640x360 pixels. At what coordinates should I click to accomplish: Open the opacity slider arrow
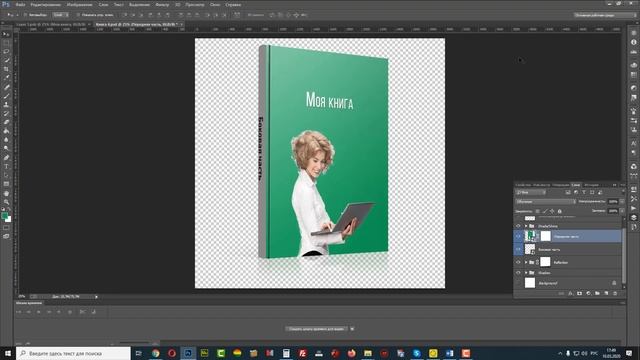pyautogui.click(x=622, y=202)
